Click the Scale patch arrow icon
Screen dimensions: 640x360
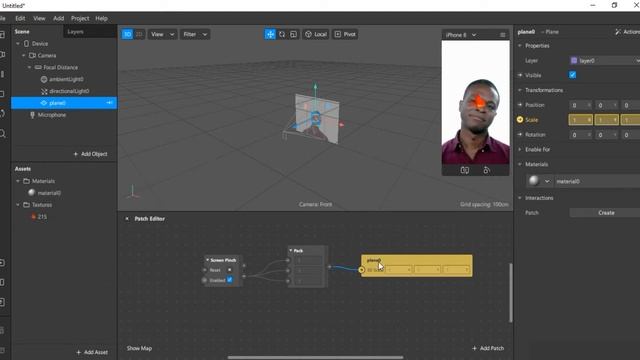[x=520, y=120]
